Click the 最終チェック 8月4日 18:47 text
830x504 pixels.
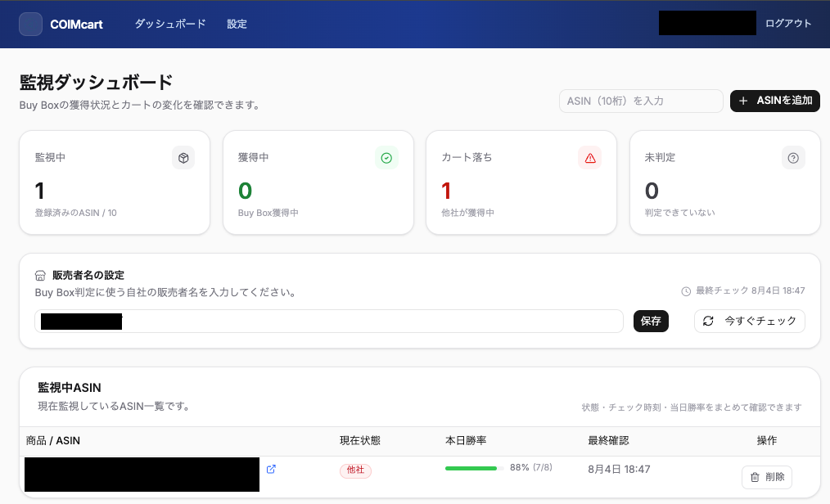750,291
